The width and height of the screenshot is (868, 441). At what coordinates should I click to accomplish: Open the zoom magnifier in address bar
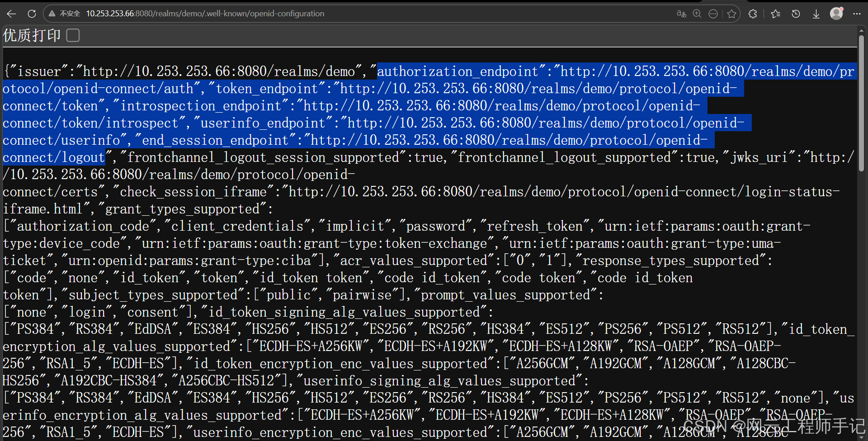pos(697,14)
